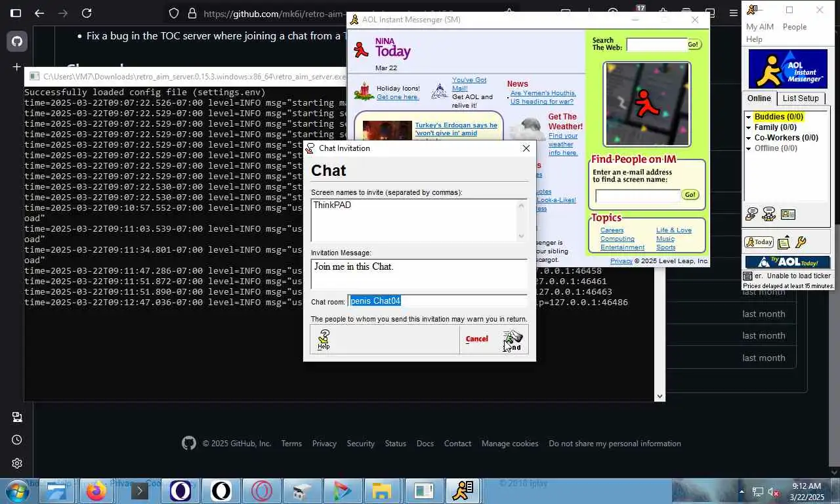Image resolution: width=840 pixels, height=504 pixels.
Task: Open the Careers topic link
Action: pos(612,230)
